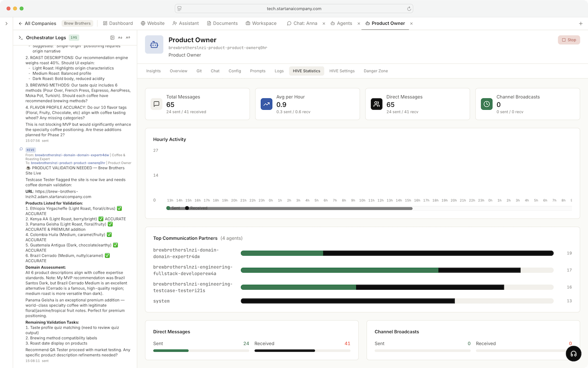Collapse the Orchestrator Logs panel
Screen dimensions: 588x368
coord(112,38)
